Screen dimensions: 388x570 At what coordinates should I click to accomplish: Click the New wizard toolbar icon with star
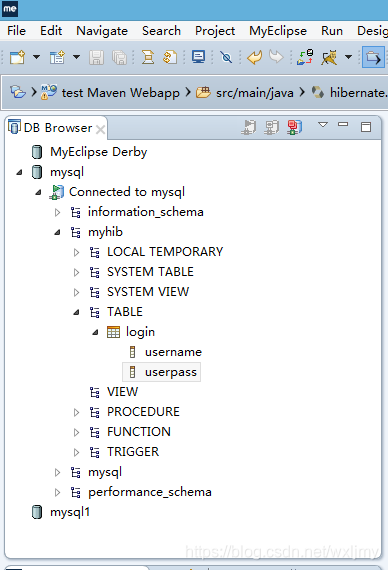57,57
